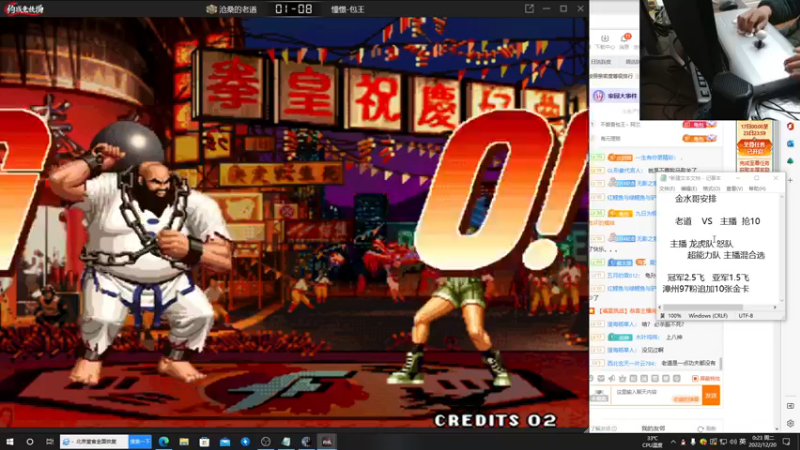
Task: Click the taskbar clock 2022/12/20
Action: (x=763, y=441)
